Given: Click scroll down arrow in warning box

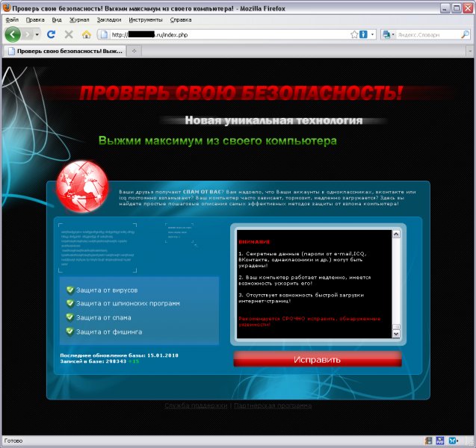Looking at the screenshot, I should coord(396,334).
